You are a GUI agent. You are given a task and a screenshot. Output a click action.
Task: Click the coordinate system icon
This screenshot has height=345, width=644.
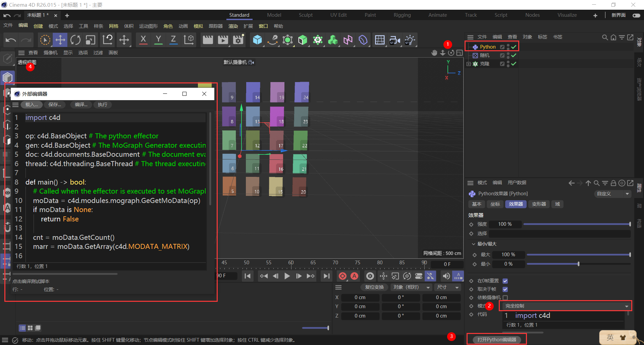click(189, 40)
